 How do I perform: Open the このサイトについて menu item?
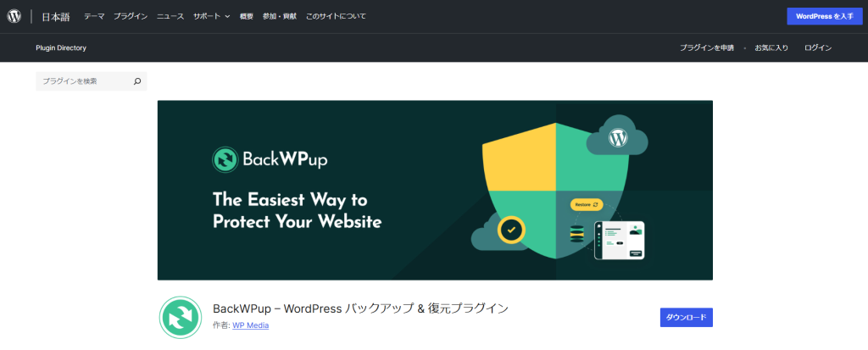pyautogui.click(x=336, y=17)
